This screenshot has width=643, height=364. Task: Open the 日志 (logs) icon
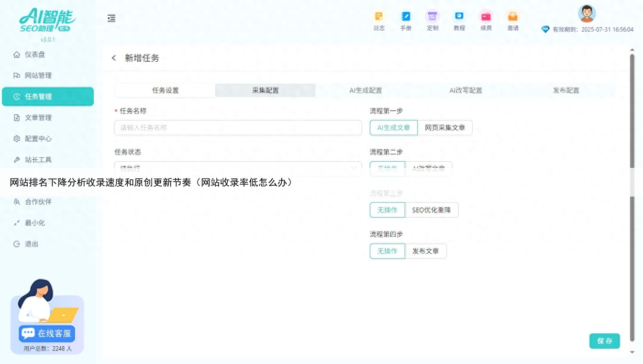(x=379, y=19)
